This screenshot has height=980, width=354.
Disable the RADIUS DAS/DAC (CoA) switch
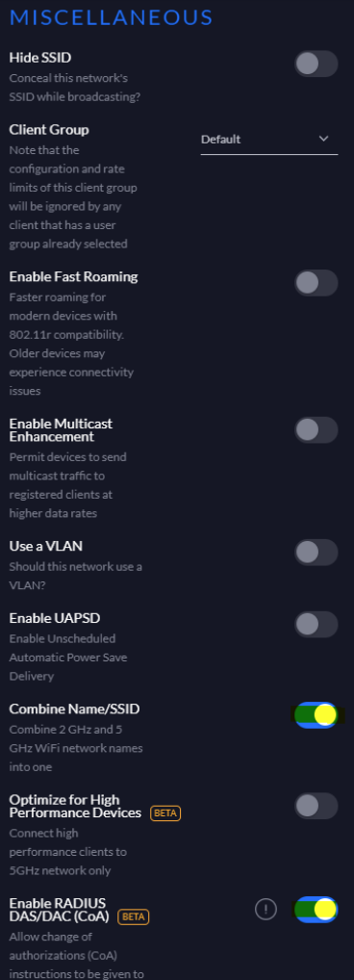click(x=316, y=910)
